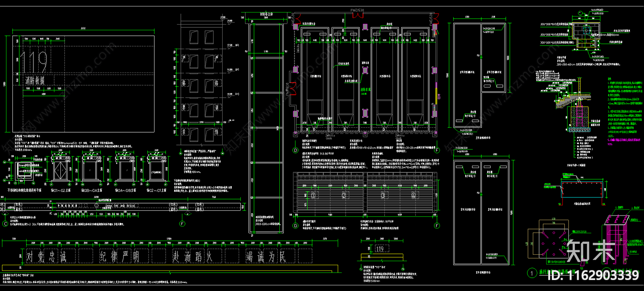
Task: Click the "钢梯竖主体" title above the ladder
Action: click(266, 15)
